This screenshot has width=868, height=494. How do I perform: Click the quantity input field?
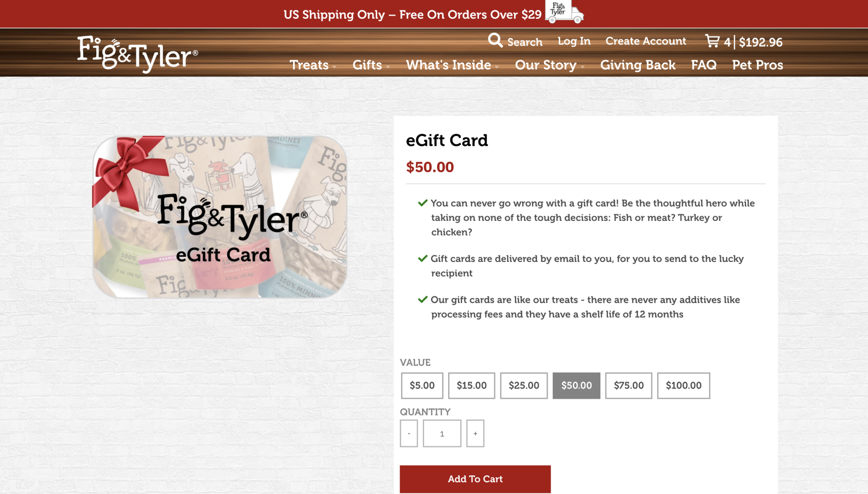click(442, 433)
